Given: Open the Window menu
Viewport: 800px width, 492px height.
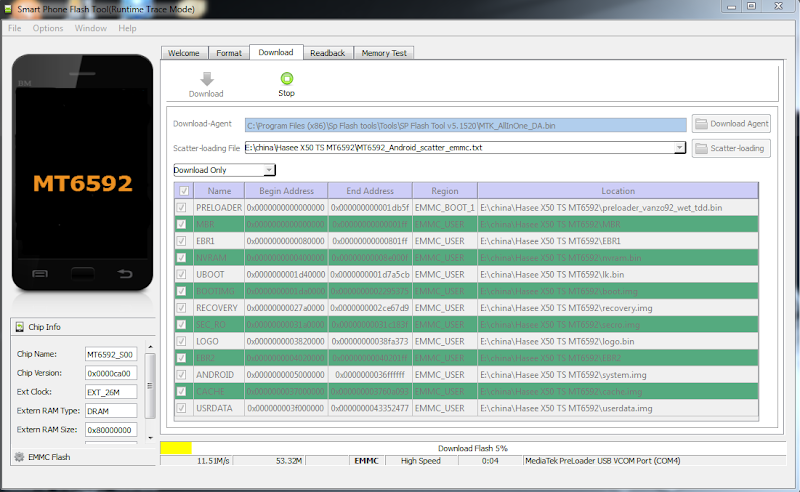Looking at the screenshot, I should 91,28.
